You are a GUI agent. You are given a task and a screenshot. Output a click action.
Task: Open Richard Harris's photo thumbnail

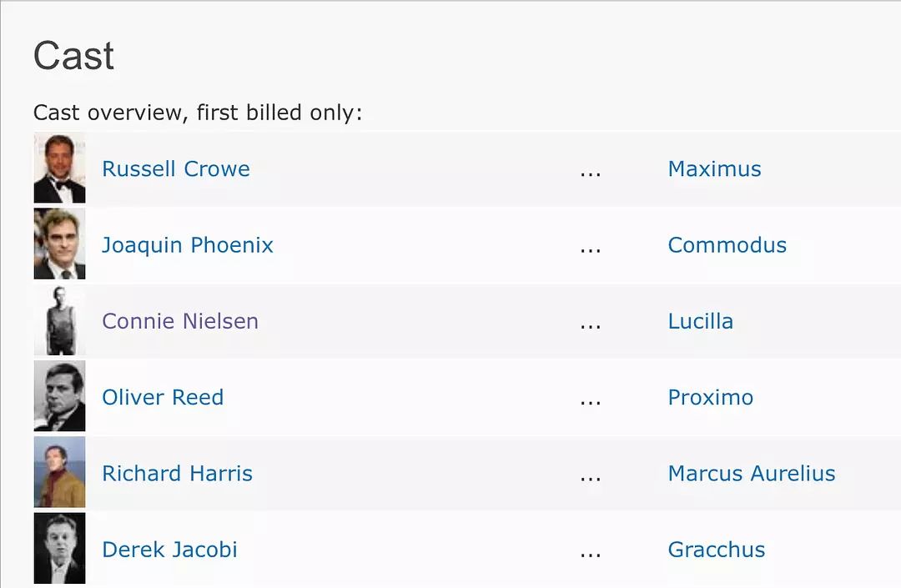[x=60, y=473]
